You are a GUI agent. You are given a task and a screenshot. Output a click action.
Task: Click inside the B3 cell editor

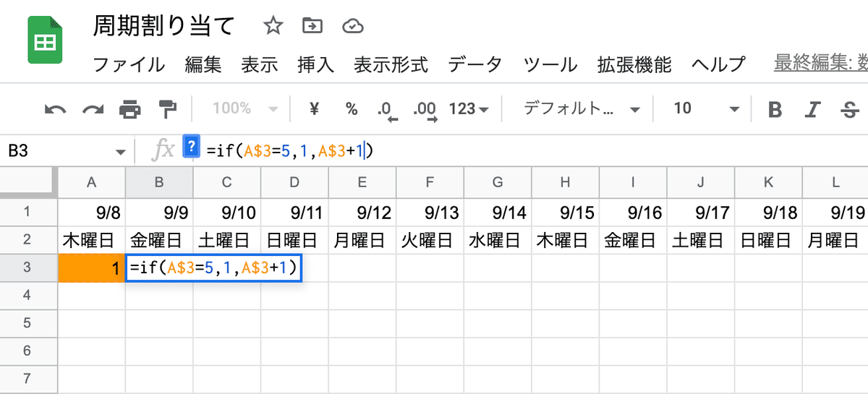(214, 268)
